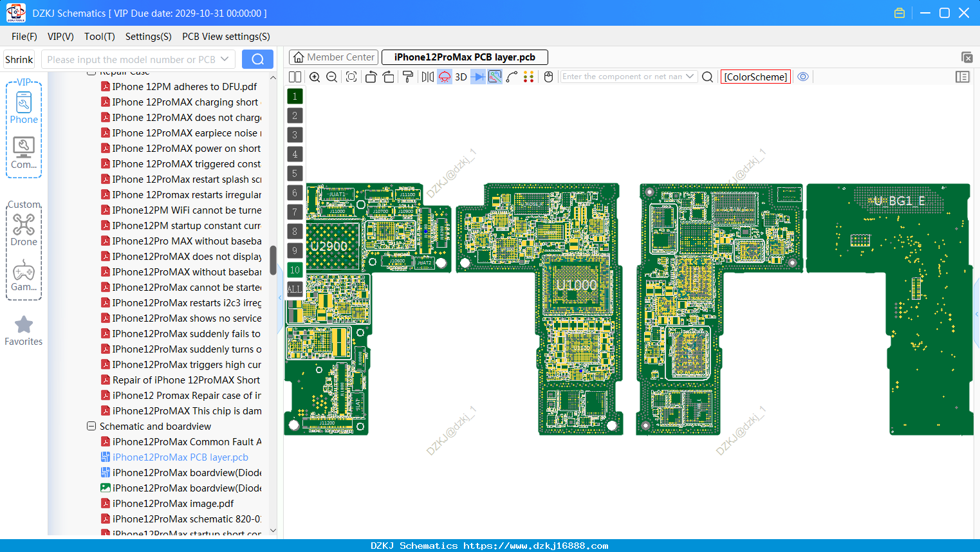Rotate the board counterclockwise
Viewport: 980px width, 552px height.
(371, 77)
